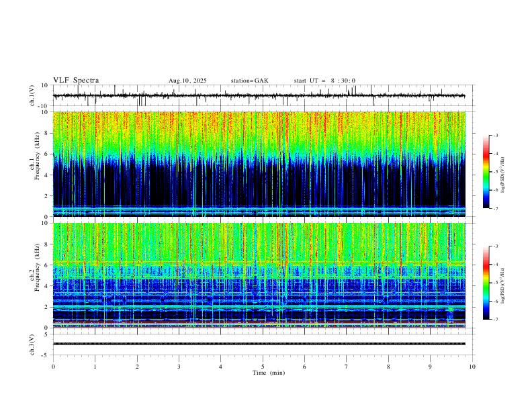Click the "0" tick on the time axis
This screenshot has width=532, height=411.
(53, 367)
